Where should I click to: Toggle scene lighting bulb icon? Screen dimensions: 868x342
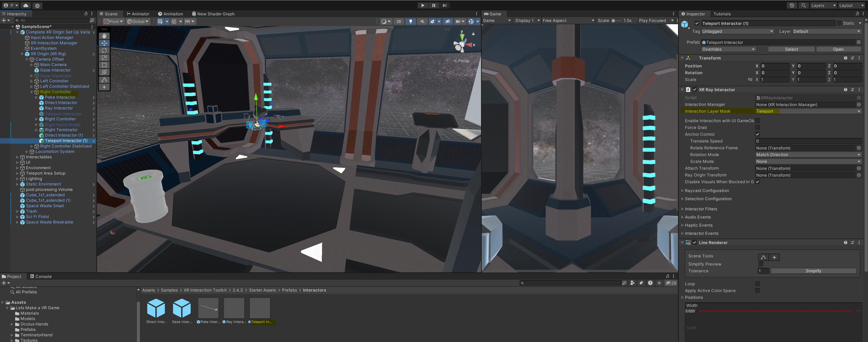[x=410, y=21]
